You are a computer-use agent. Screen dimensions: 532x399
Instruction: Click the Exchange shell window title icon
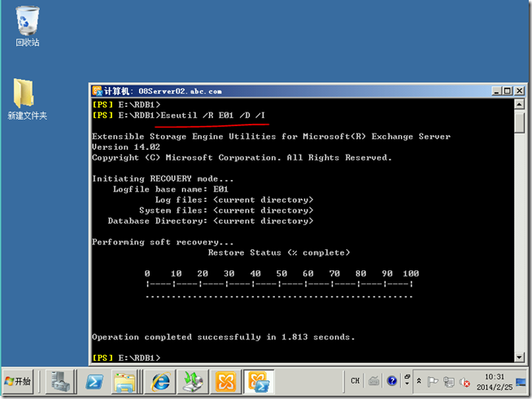[x=98, y=91]
